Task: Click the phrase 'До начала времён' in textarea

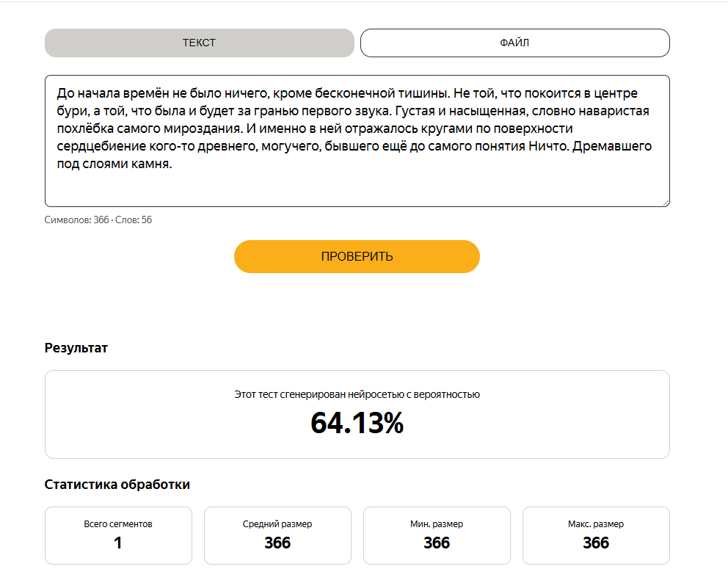Action: tap(113, 93)
